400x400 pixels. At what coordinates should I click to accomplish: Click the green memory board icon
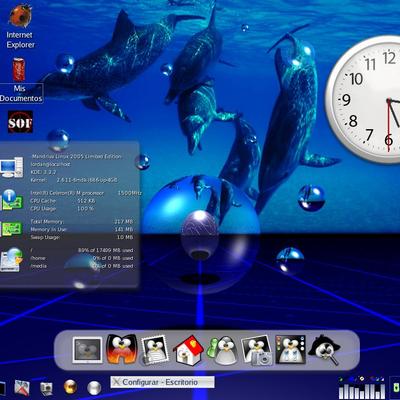pyautogui.click(x=11, y=229)
